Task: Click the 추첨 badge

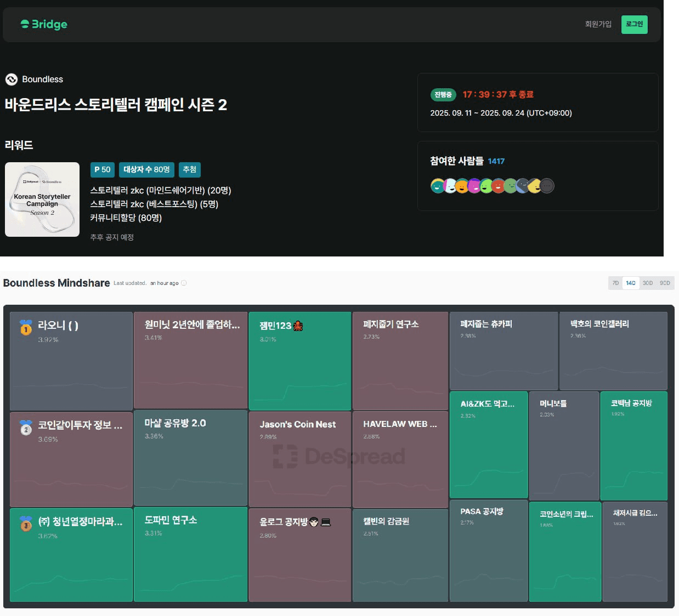Action: pyautogui.click(x=190, y=170)
